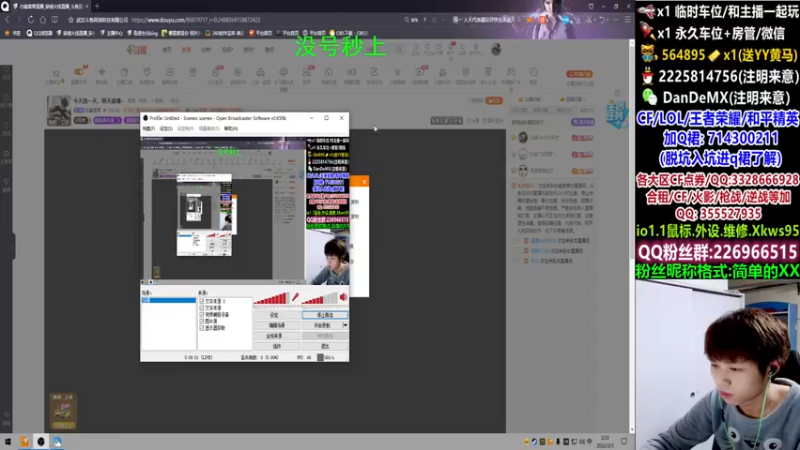Click the bookmark star in the address bar
The width and height of the screenshot is (800, 450).
point(71,20)
